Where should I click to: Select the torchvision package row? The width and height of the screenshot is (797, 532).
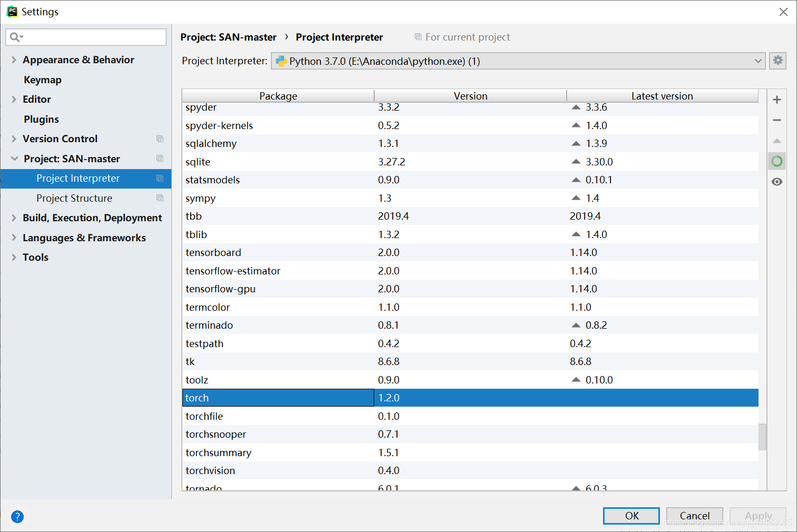pos(470,470)
